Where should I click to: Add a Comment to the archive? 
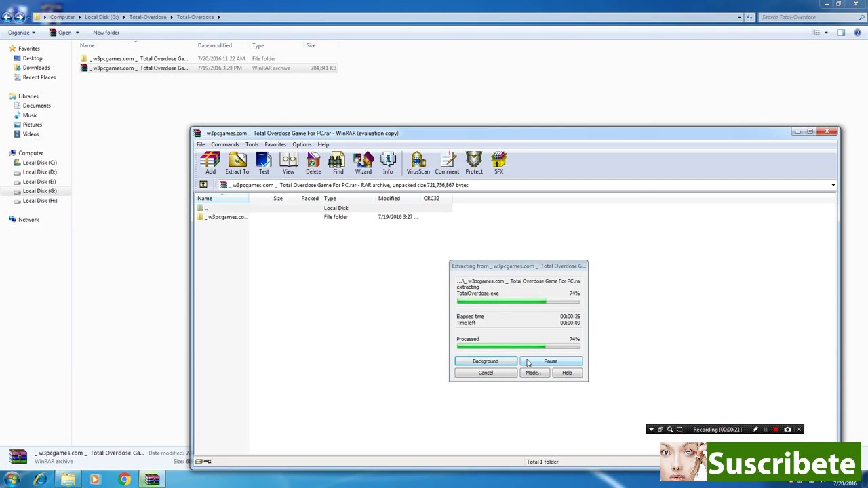pyautogui.click(x=447, y=161)
